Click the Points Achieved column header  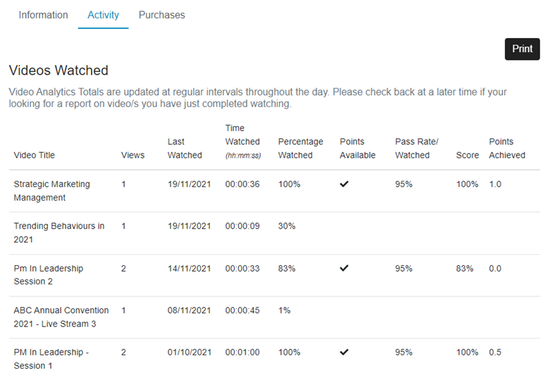click(507, 148)
